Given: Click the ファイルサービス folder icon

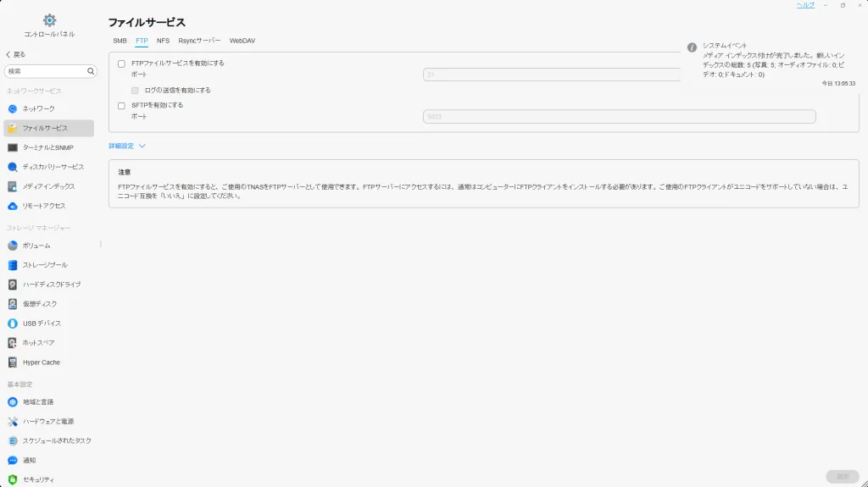Looking at the screenshot, I should pyautogui.click(x=12, y=129).
